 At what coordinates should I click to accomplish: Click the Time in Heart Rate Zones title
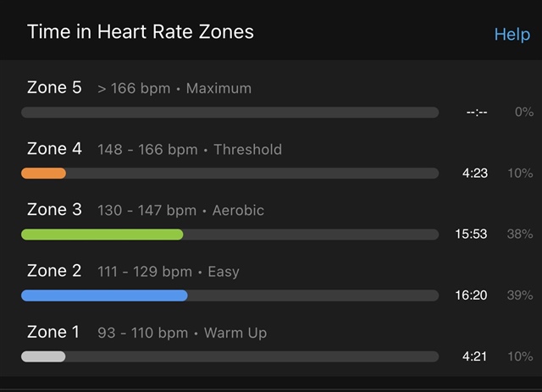(x=141, y=32)
